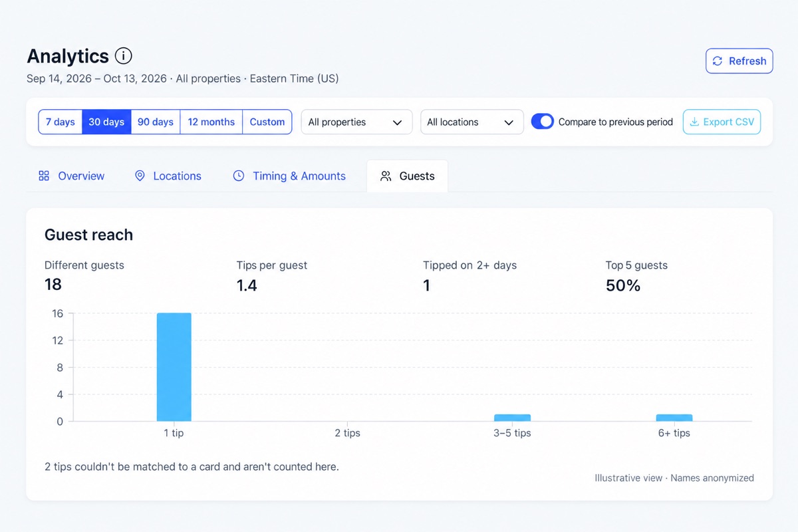The width and height of the screenshot is (798, 532).
Task: Click the '2 tips' axis label
Action: pos(347,433)
